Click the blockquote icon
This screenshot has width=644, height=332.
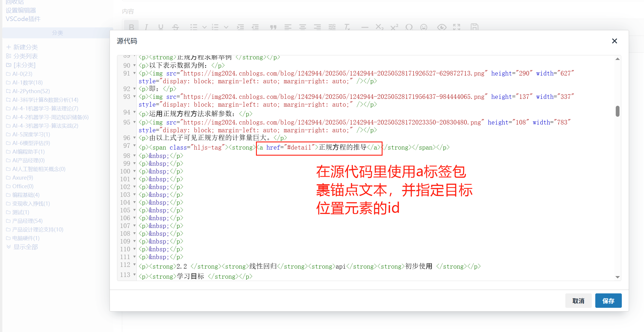(273, 27)
